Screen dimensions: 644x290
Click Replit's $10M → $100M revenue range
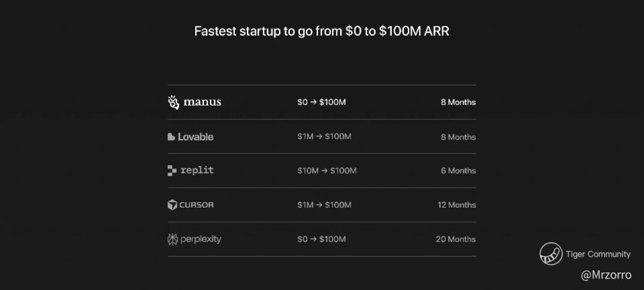(x=327, y=171)
